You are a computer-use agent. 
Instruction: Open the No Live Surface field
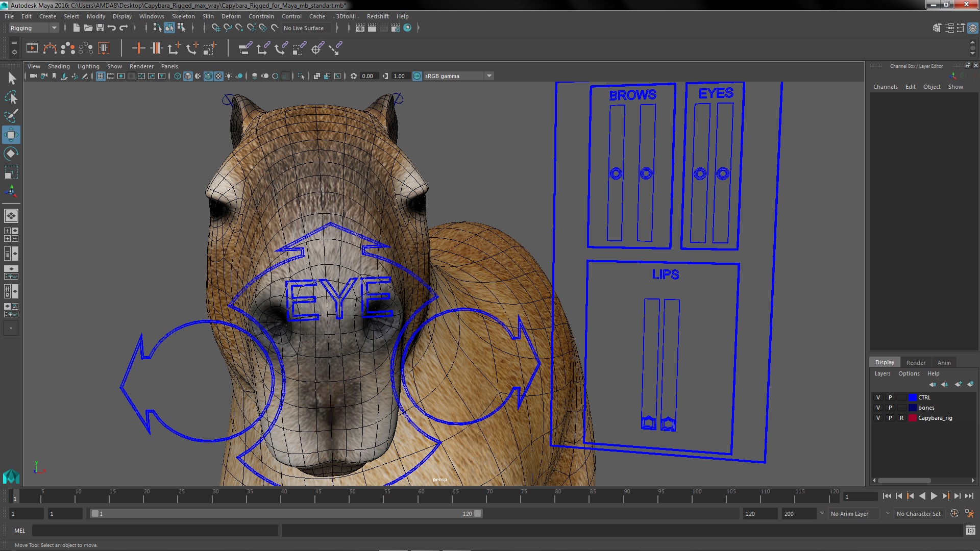tap(306, 28)
